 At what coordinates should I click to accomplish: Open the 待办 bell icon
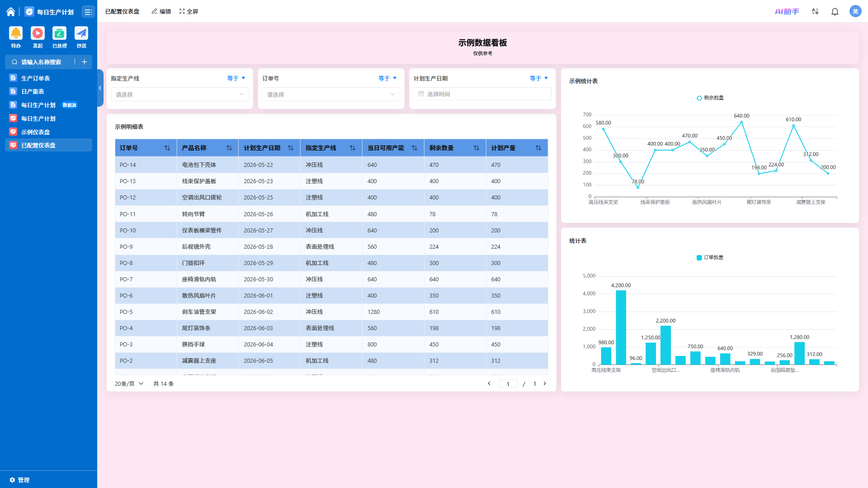(16, 33)
